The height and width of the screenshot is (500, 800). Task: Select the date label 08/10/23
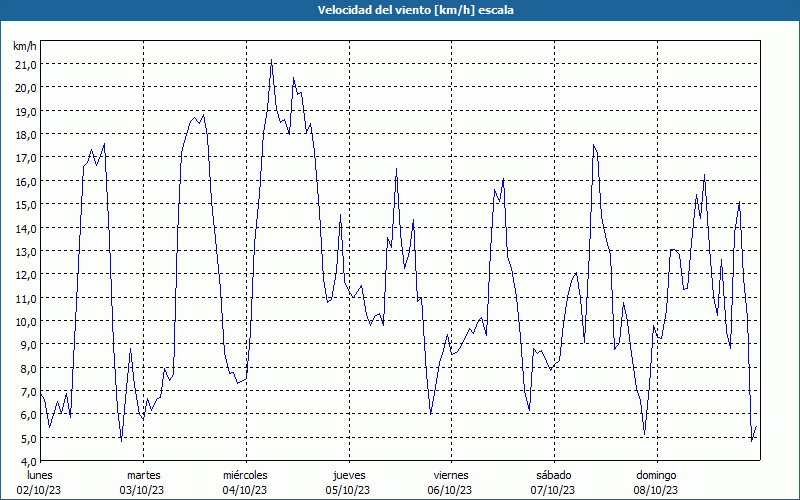pos(656,490)
